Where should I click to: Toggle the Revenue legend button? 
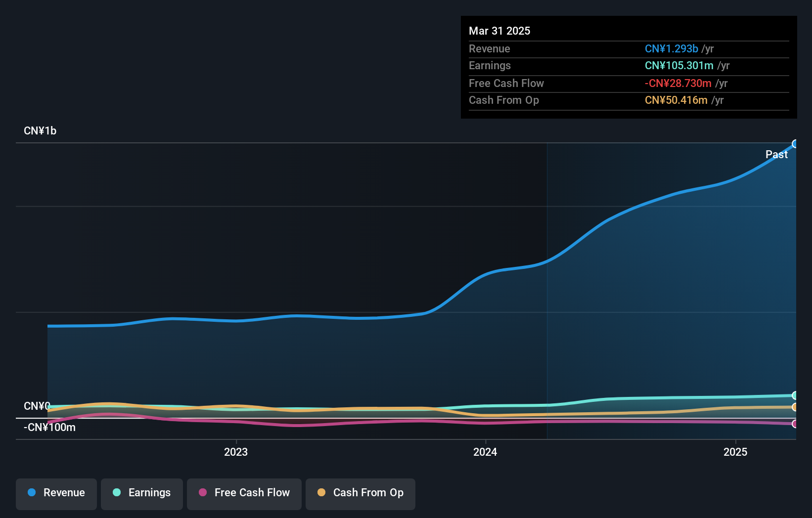pos(56,494)
